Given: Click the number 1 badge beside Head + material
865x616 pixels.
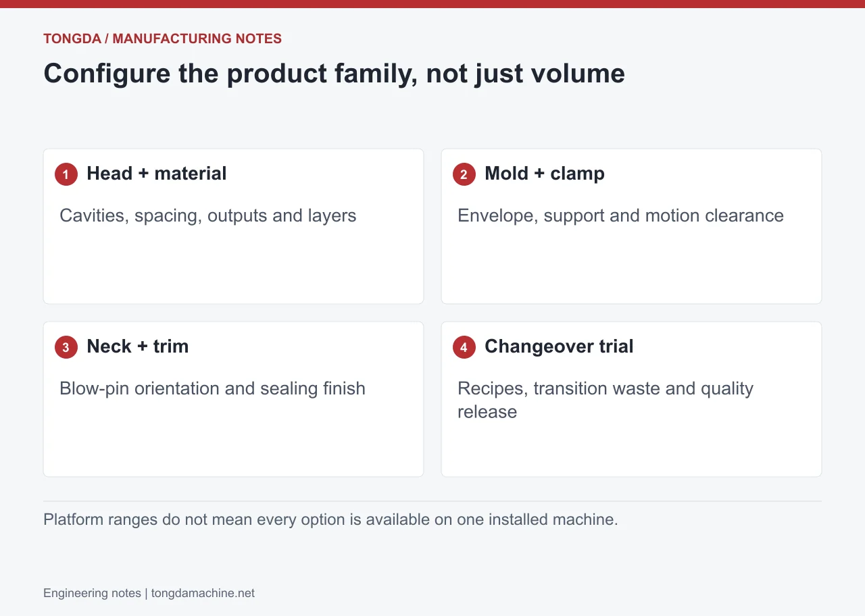Looking at the screenshot, I should pos(66,175).
